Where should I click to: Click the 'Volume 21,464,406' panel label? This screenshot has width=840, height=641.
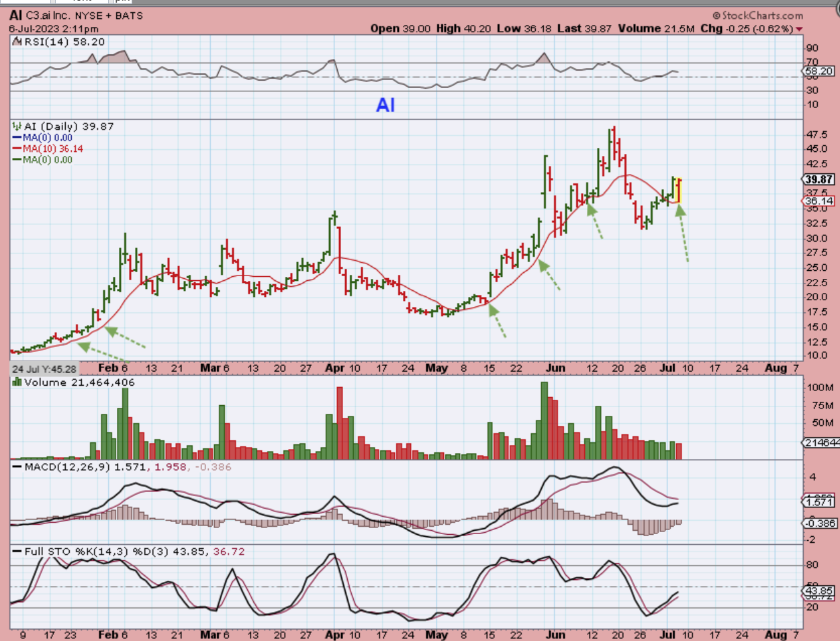click(x=79, y=382)
